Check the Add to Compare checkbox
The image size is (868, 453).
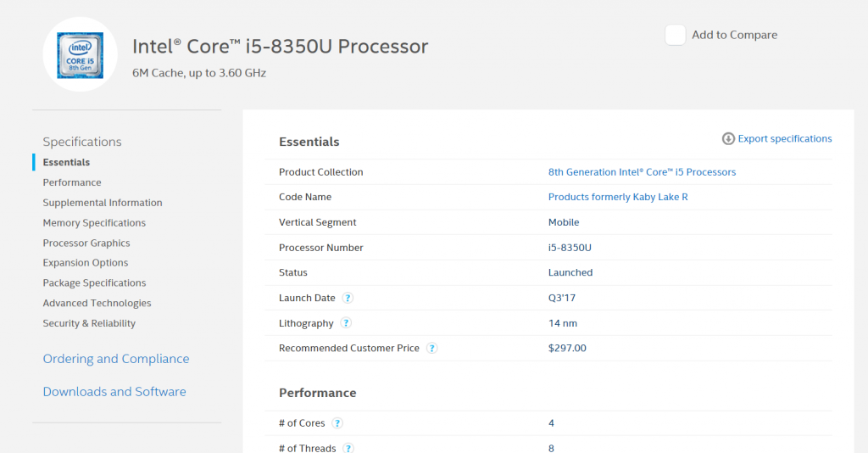[x=675, y=35]
